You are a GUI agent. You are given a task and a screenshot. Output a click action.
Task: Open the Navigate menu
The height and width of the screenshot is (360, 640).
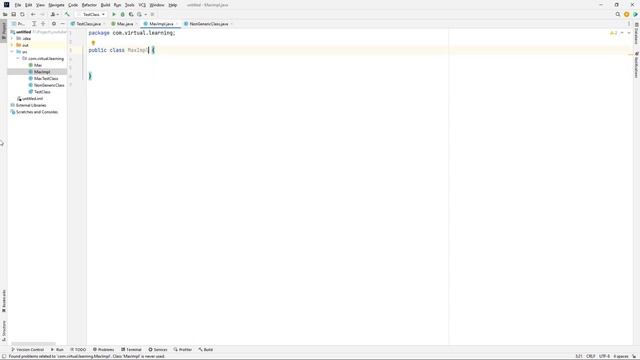pyautogui.click(x=56, y=5)
